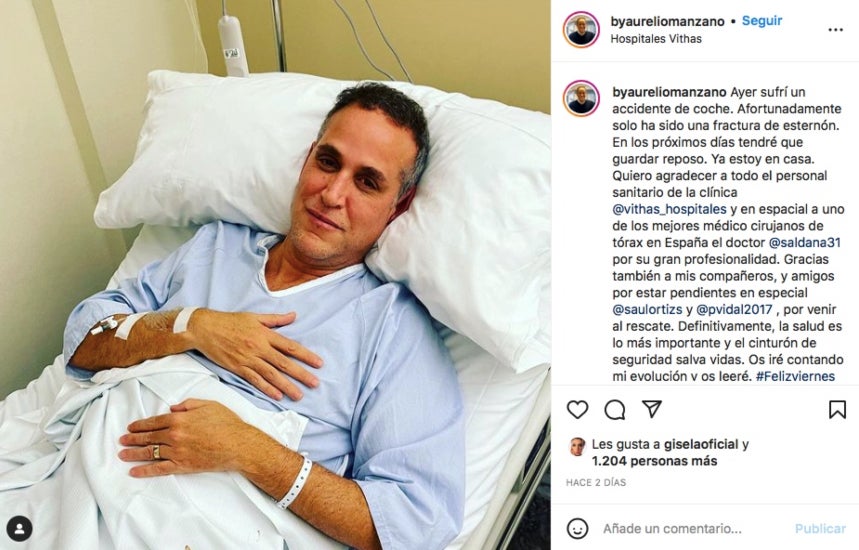Open comments via speech bubble icon
The image size is (859, 550).
click(615, 410)
